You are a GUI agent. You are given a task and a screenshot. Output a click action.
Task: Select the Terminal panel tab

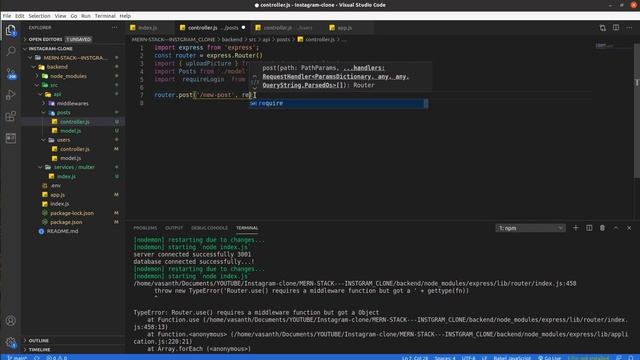click(247, 228)
